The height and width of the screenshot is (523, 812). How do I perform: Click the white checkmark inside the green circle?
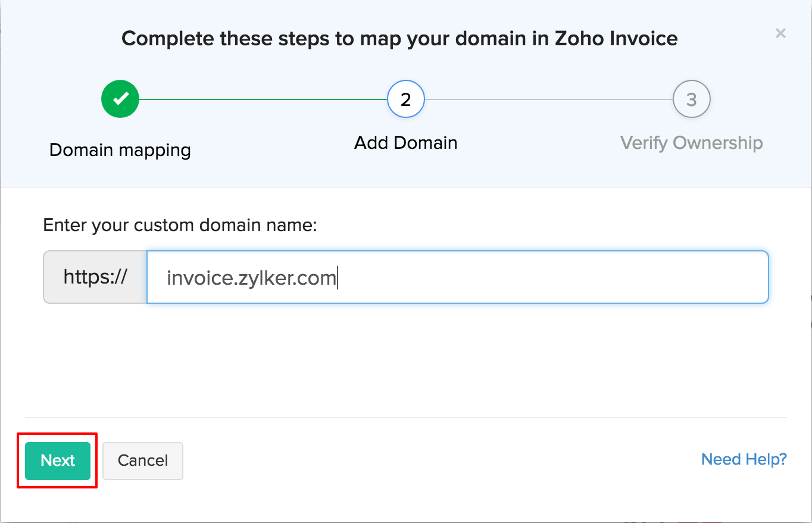pos(120,99)
